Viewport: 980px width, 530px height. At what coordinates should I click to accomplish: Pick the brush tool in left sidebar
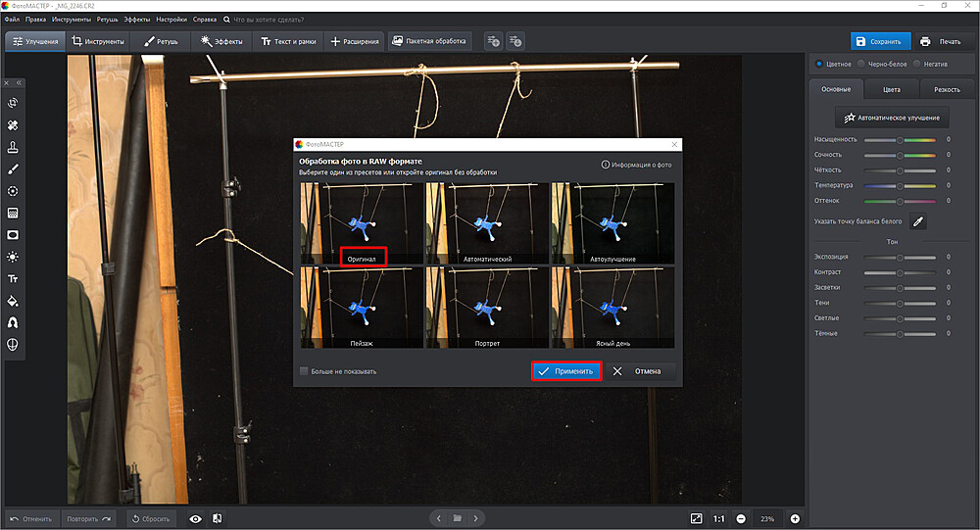(x=14, y=169)
